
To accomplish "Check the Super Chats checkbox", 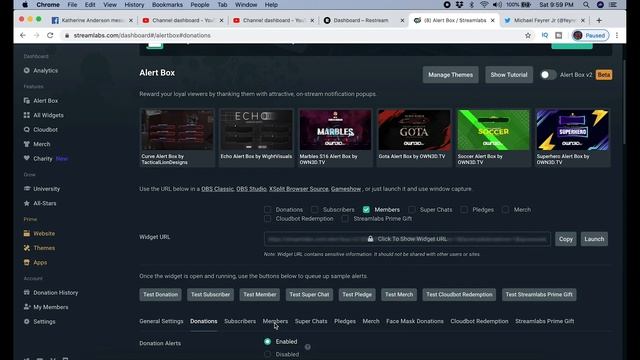I will [x=412, y=209].
